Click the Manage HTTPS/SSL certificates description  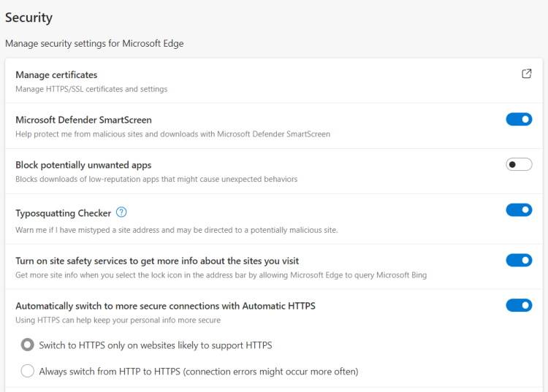[91, 89]
